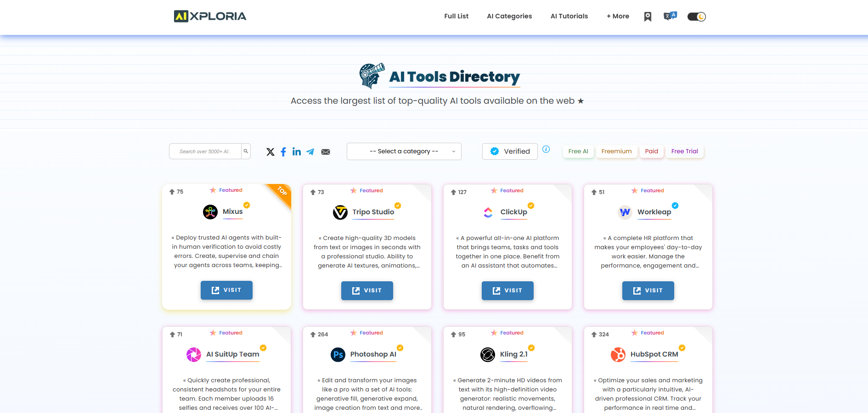The image size is (868, 413).
Task: Click the HubSpot CRM logo icon
Action: tap(618, 355)
